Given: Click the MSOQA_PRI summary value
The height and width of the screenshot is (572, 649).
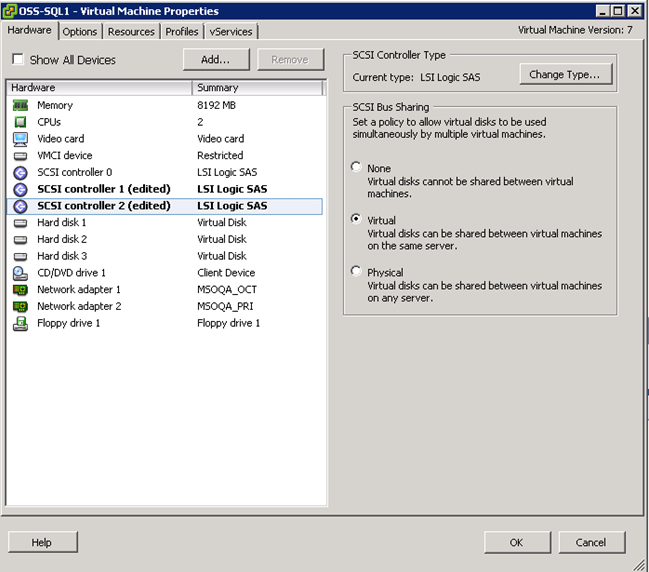Looking at the screenshot, I should (x=225, y=306).
